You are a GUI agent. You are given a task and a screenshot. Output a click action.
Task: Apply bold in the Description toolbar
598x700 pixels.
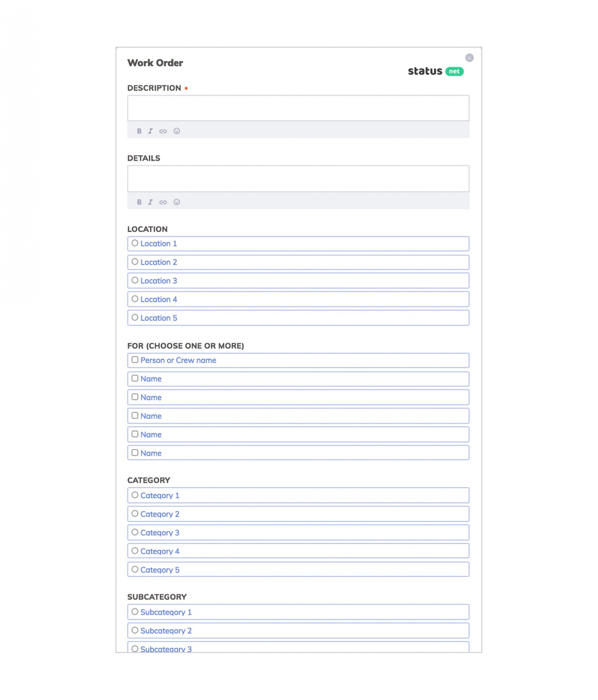pos(139,131)
